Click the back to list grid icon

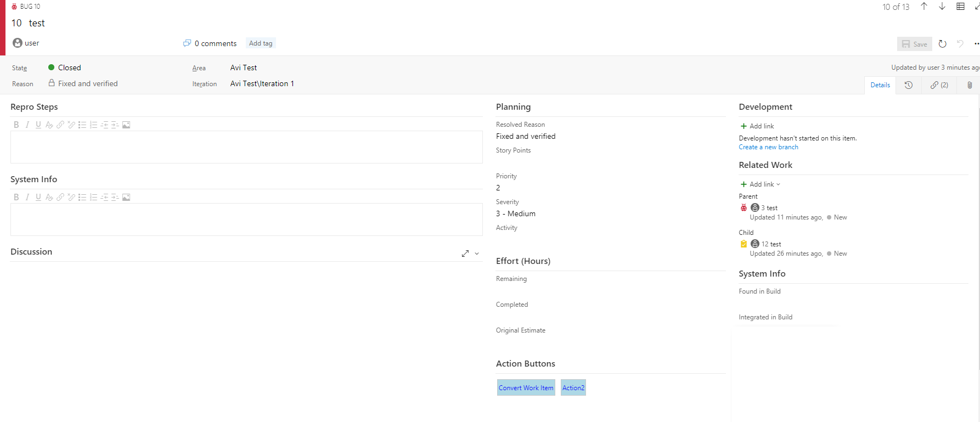coord(960,7)
